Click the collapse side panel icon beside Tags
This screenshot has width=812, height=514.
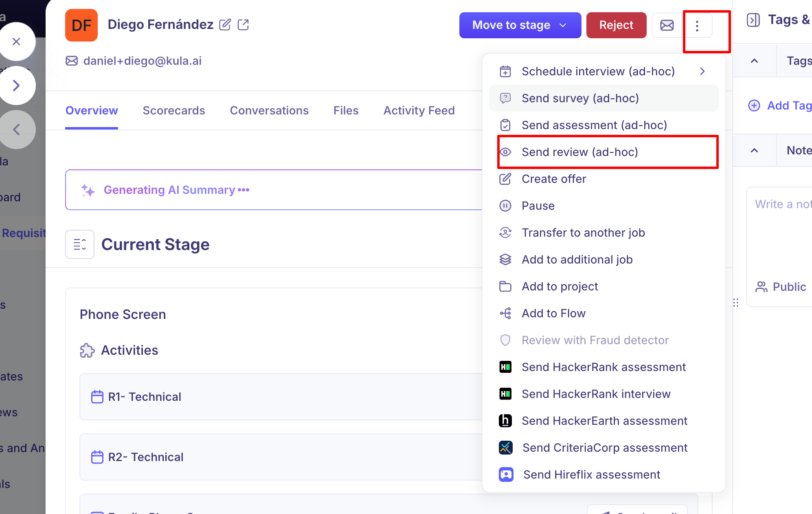click(753, 20)
